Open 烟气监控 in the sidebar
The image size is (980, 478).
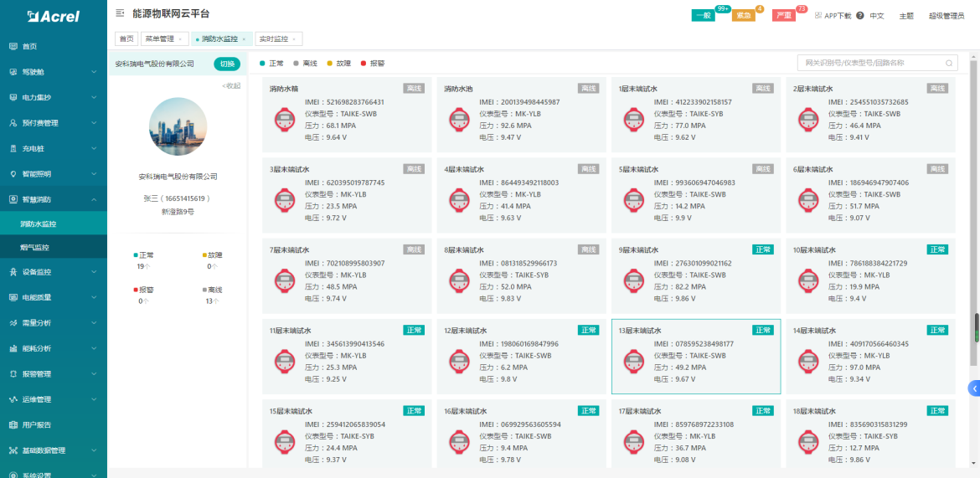[x=35, y=248]
